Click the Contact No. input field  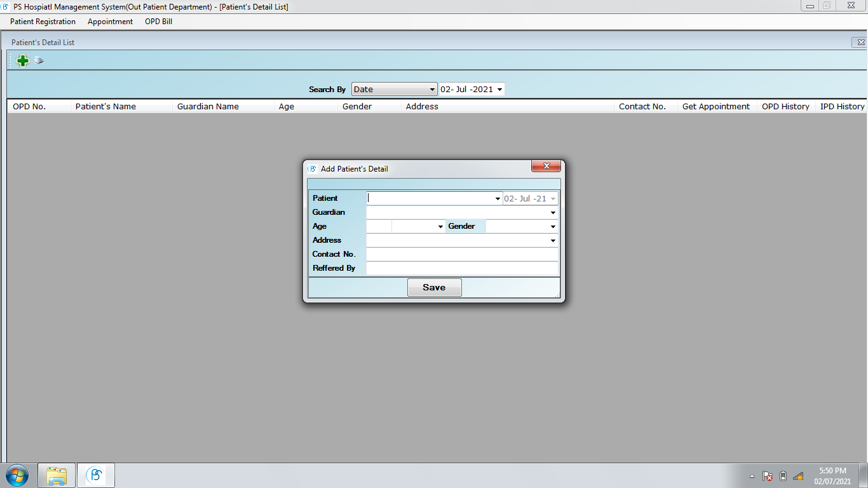(462, 254)
